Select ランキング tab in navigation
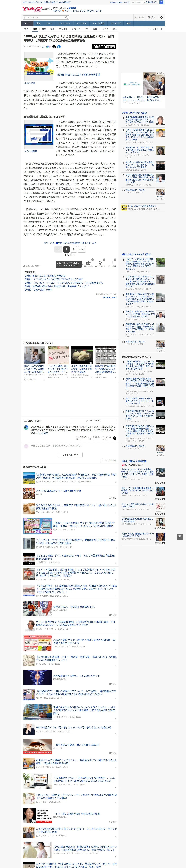Image resolution: width=186 pixels, height=868 pixels. point(115,23)
